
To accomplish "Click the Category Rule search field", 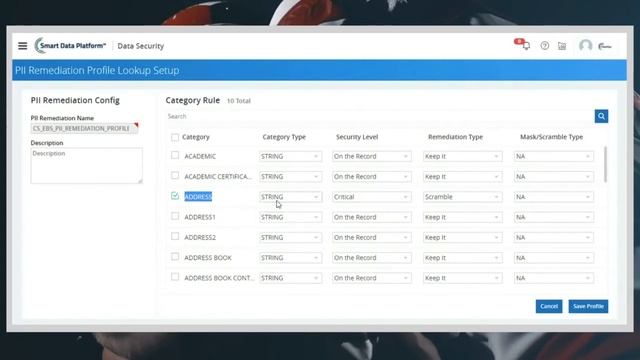I will click(x=380, y=116).
